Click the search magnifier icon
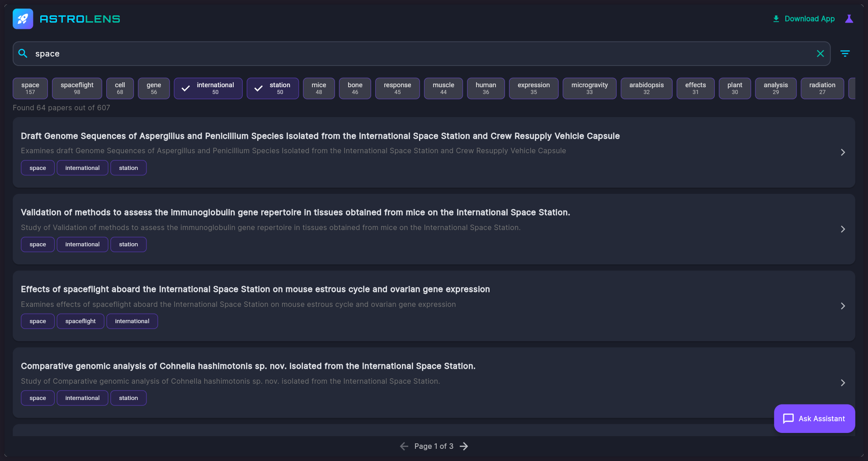This screenshot has width=868, height=461. (x=23, y=53)
